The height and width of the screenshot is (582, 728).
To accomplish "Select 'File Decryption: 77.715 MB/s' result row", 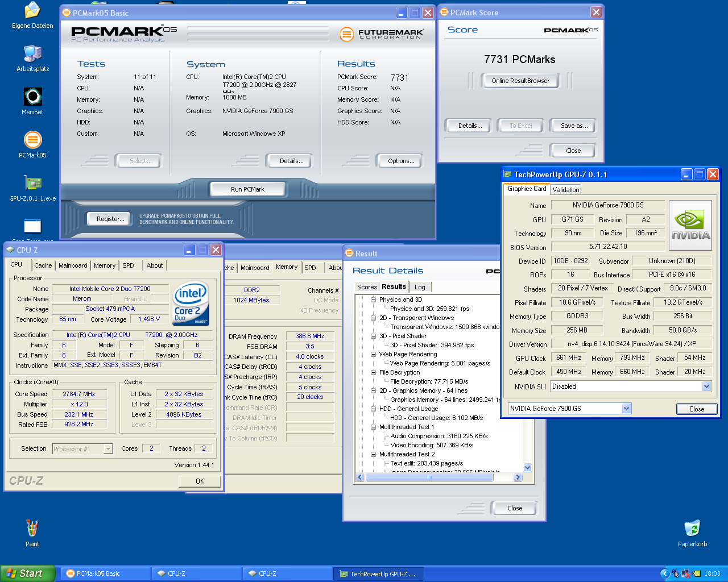I will (x=429, y=381).
